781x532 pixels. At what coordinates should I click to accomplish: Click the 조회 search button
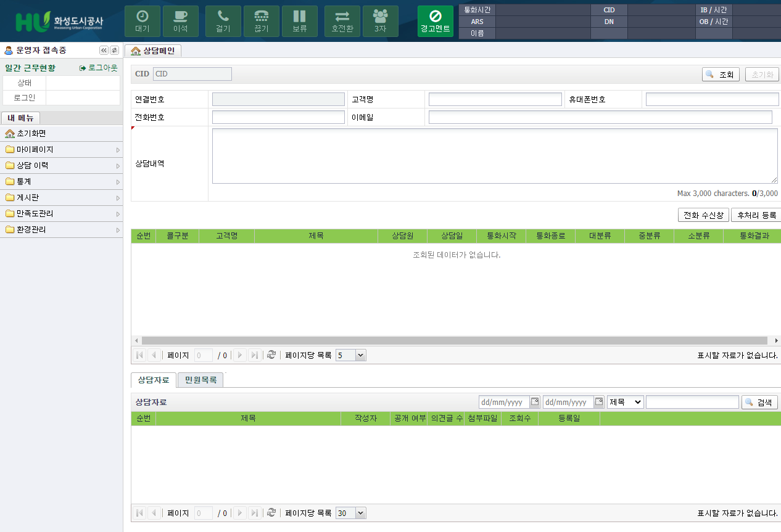click(x=721, y=75)
